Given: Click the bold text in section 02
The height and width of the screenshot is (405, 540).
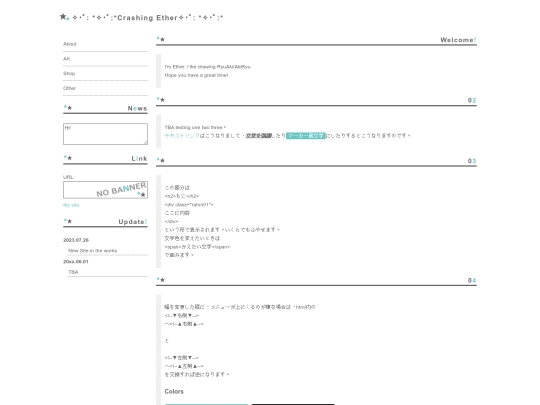Looking at the screenshot, I should [x=259, y=136].
